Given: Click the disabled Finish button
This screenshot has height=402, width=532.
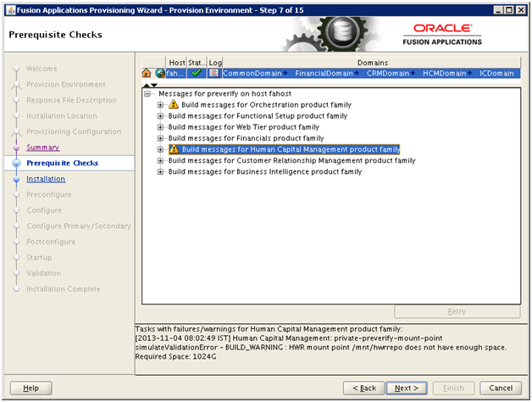Looking at the screenshot, I should pyautogui.click(x=453, y=388).
